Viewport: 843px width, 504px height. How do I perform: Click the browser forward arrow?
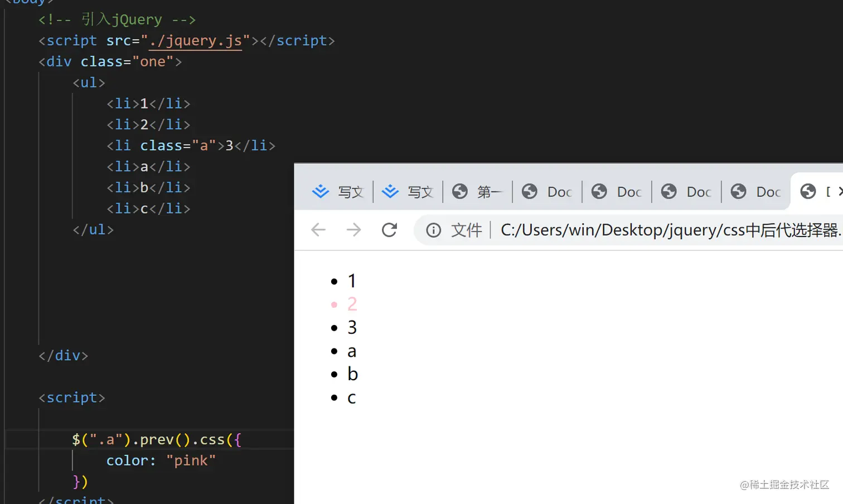point(353,230)
